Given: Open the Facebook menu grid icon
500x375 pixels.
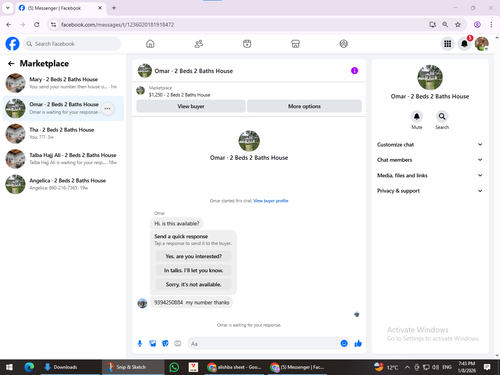Looking at the screenshot, I should click(x=448, y=44).
